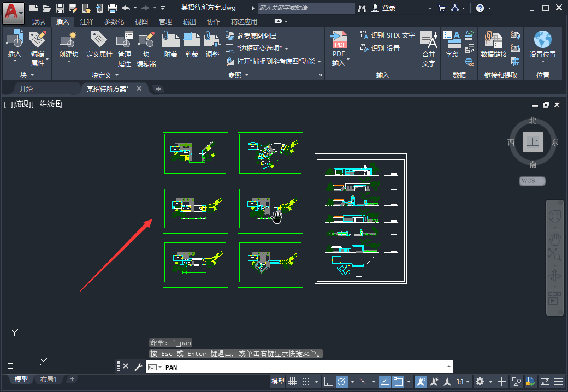The image size is (568, 392).
Task: Click Create Block (创建块) tool
Action: coord(68,46)
